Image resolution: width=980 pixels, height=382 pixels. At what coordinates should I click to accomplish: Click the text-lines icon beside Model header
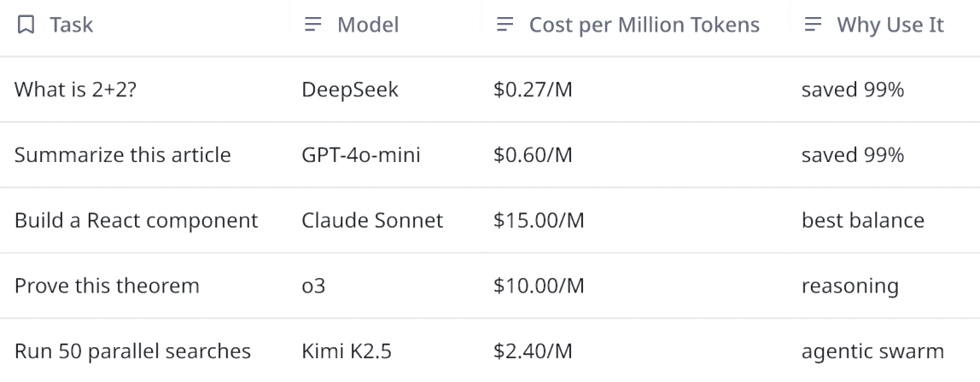[x=313, y=26]
